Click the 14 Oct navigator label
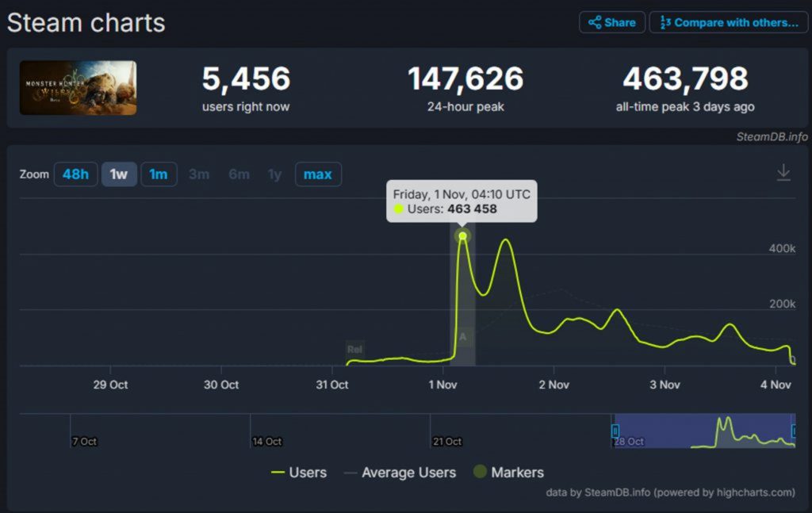The width and height of the screenshot is (812, 513). (x=266, y=442)
